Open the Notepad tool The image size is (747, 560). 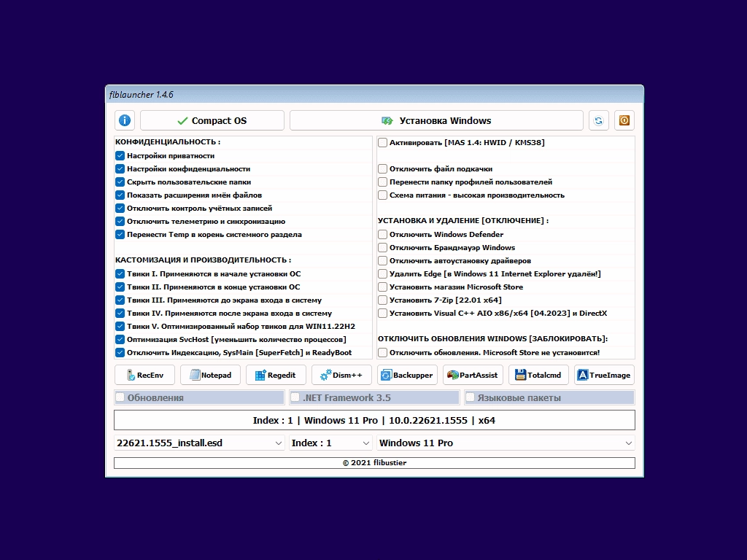click(211, 376)
